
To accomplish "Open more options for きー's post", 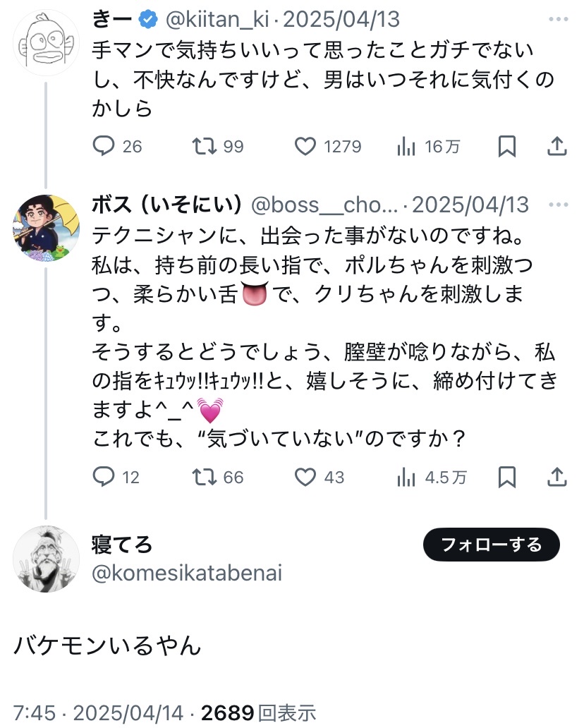I will tap(557, 20).
